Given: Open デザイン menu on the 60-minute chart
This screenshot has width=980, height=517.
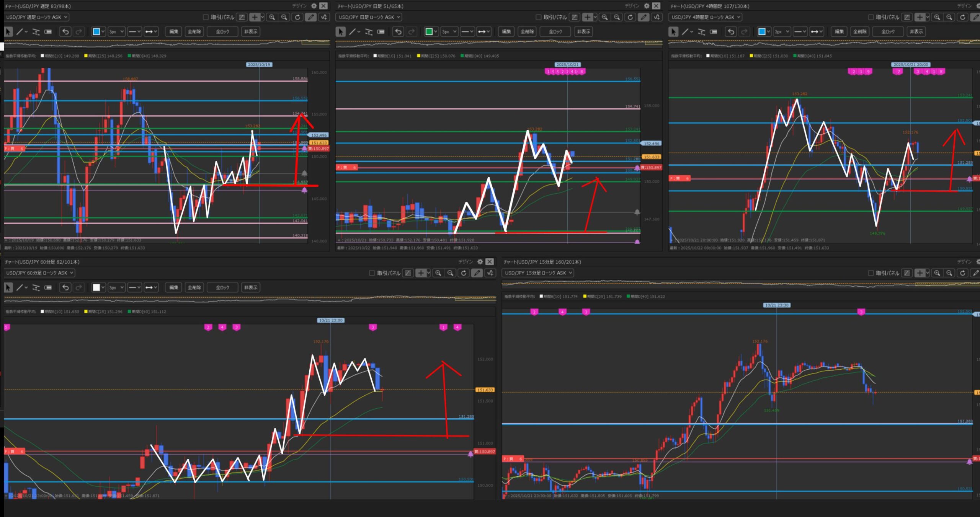Looking at the screenshot, I should tap(465, 261).
